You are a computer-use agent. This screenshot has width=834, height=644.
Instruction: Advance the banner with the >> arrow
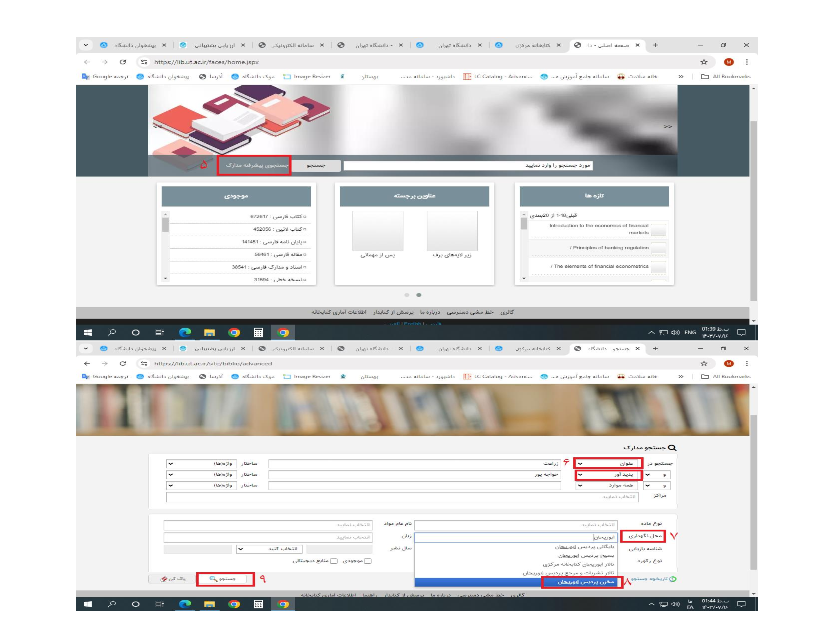667,126
